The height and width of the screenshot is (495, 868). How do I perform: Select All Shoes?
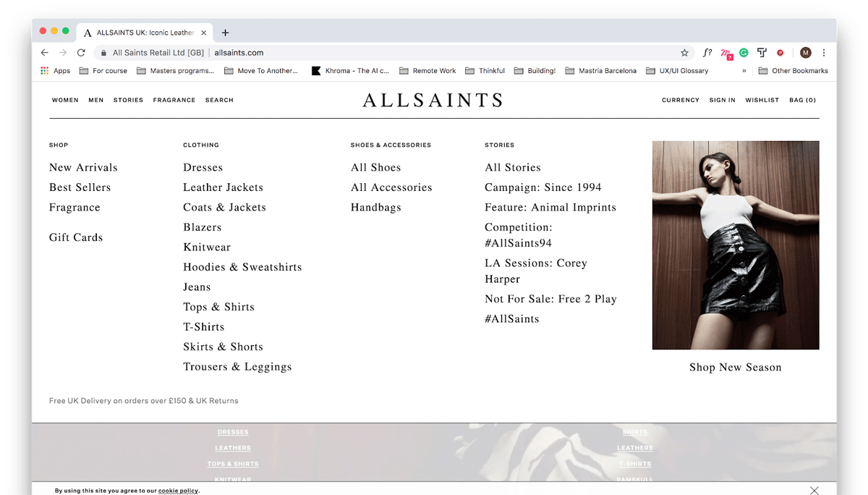point(376,167)
